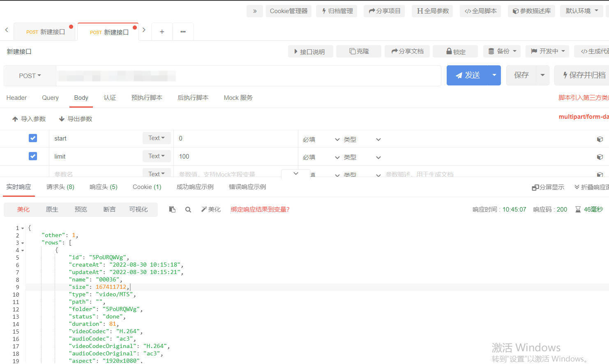Click the 保存 save button
This screenshot has width=609, height=364.
coord(521,75)
